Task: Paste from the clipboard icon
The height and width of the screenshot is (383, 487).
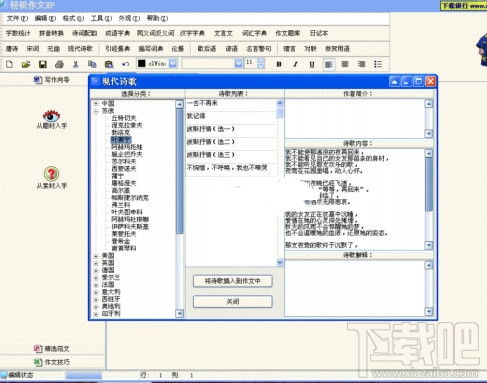Action: click(x=109, y=64)
